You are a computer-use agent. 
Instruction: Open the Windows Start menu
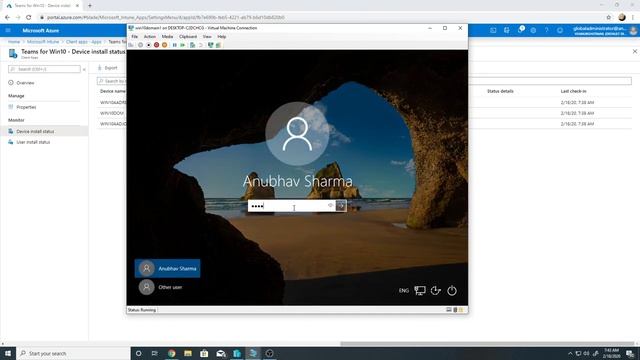(x=8, y=353)
